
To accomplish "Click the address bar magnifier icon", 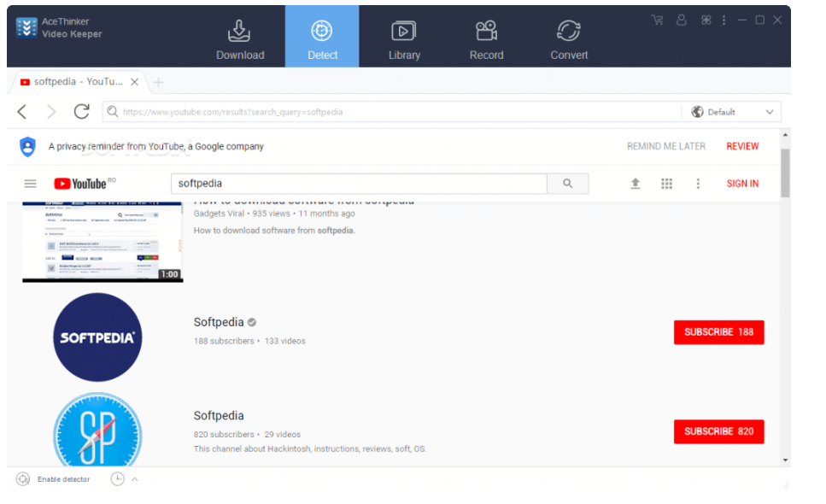I will (112, 112).
